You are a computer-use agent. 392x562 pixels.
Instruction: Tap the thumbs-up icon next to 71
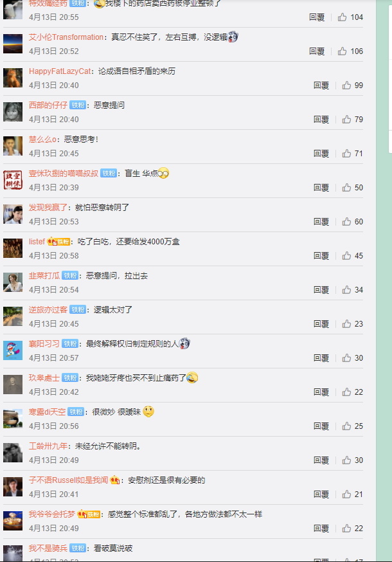346,154
